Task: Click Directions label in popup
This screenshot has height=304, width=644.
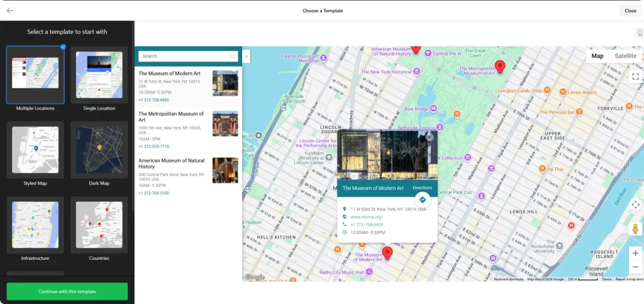Action: (x=422, y=188)
